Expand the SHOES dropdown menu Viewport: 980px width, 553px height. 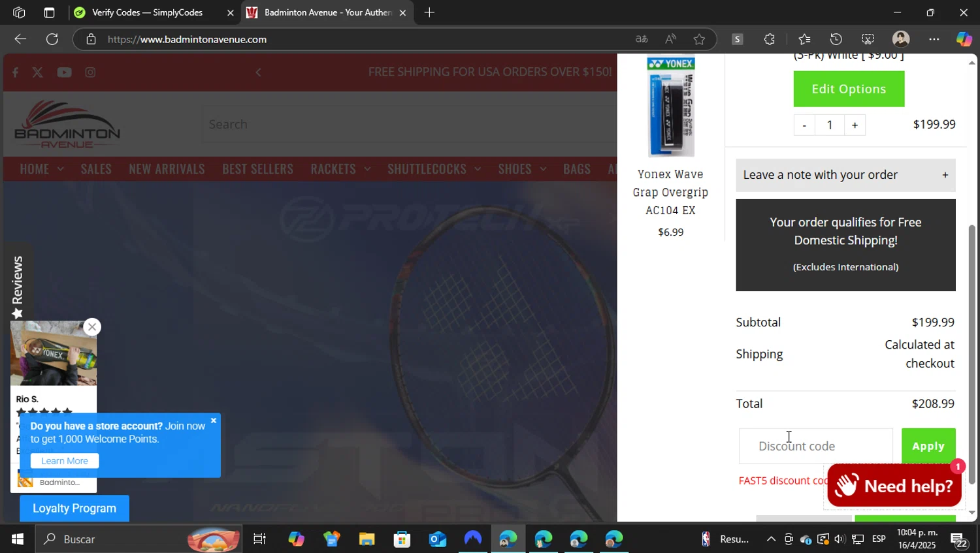tap(522, 169)
